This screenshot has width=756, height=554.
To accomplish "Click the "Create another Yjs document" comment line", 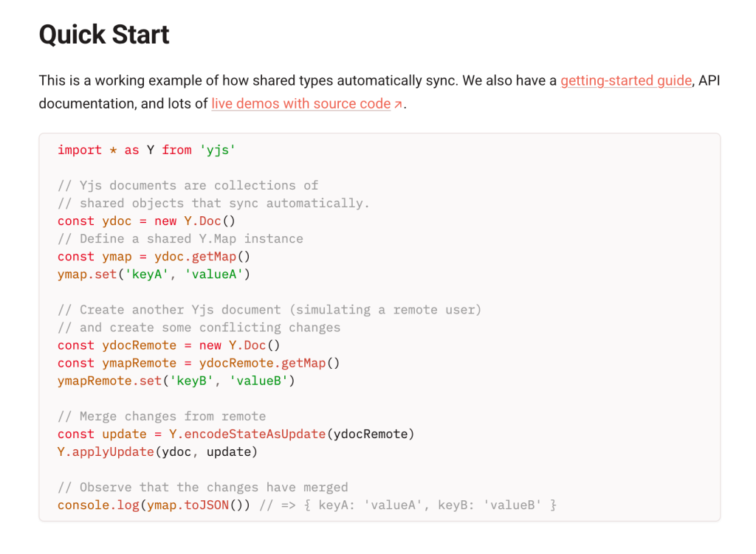I will (269, 310).
